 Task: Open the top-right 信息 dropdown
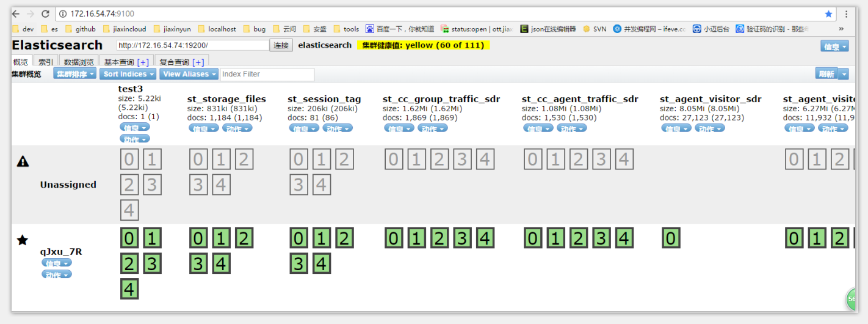(x=834, y=46)
